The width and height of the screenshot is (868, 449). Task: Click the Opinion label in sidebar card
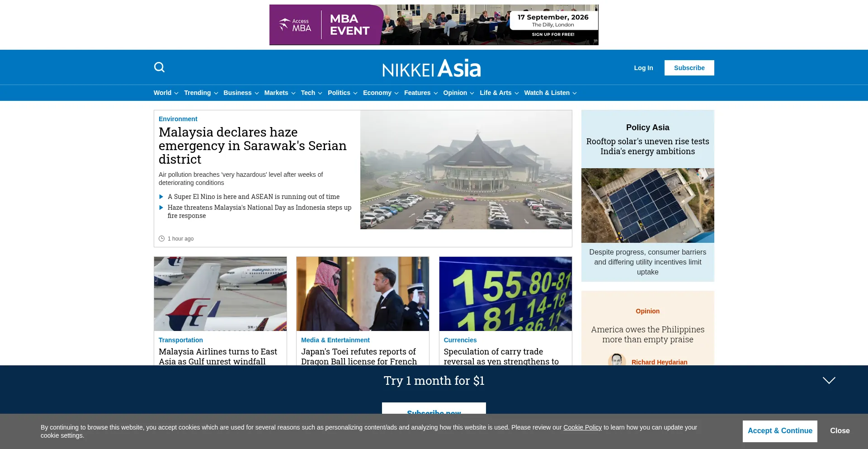[x=648, y=311]
